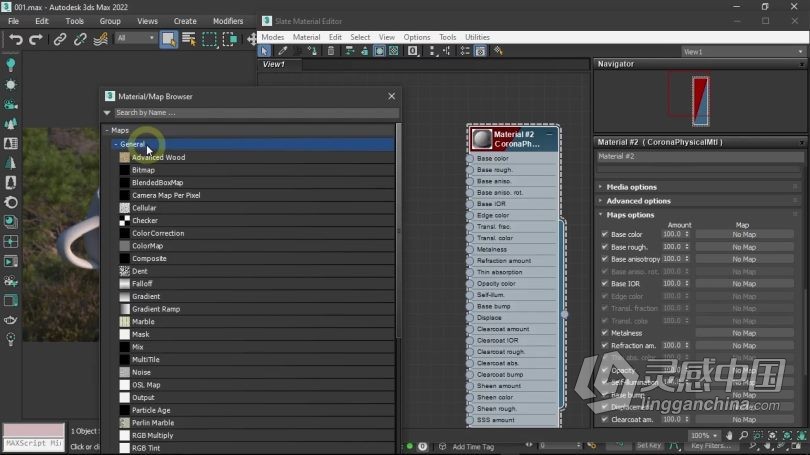810x455 pixels.
Task: Click Show Shaded Material in Viewport icon
Action: 379,51
